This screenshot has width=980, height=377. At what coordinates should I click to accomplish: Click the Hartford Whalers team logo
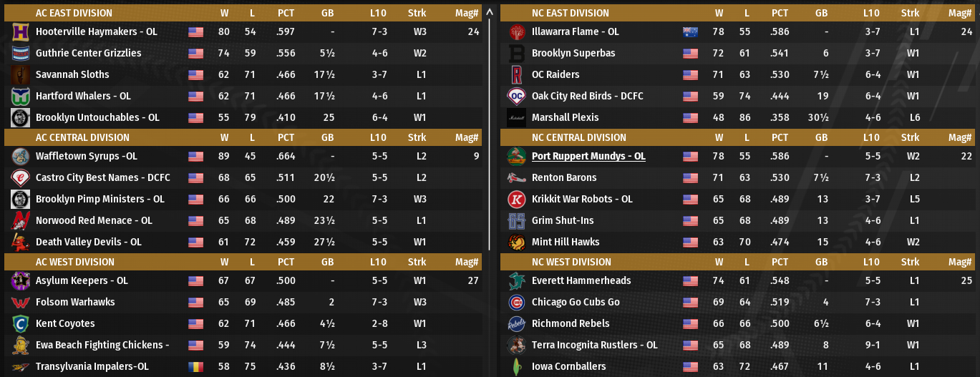click(20, 97)
